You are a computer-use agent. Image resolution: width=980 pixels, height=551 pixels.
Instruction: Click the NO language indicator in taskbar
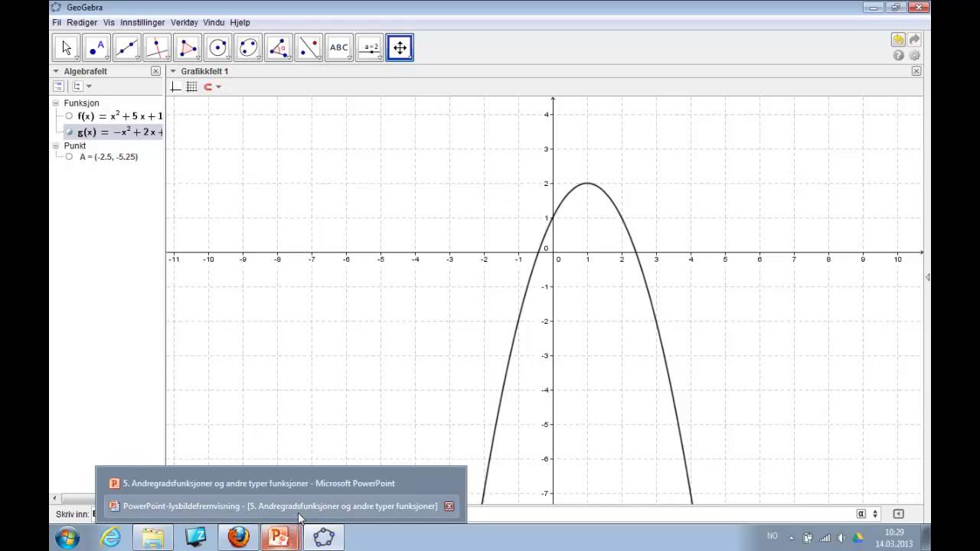pyautogui.click(x=773, y=536)
